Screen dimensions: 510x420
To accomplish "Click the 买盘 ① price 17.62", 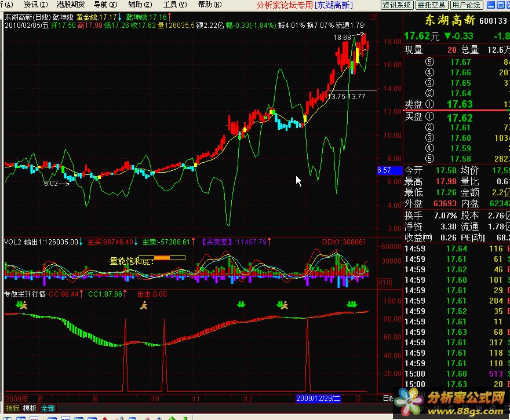I will (460, 118).
